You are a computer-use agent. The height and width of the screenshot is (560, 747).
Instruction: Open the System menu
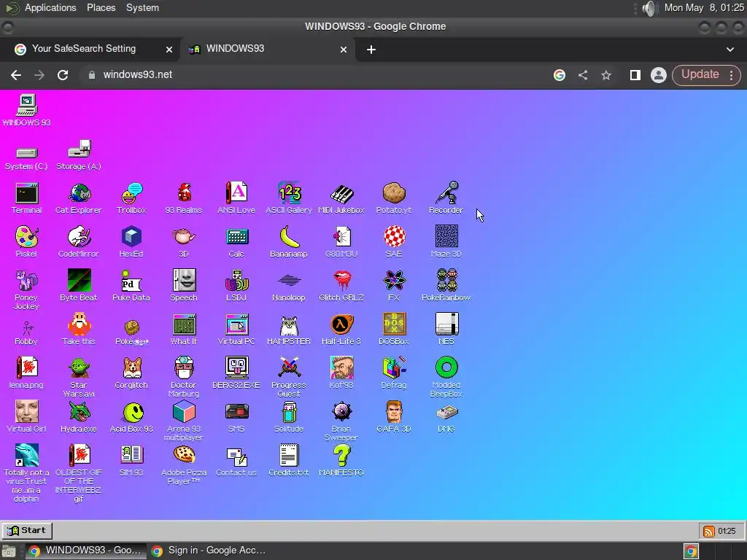coord(142,7)
